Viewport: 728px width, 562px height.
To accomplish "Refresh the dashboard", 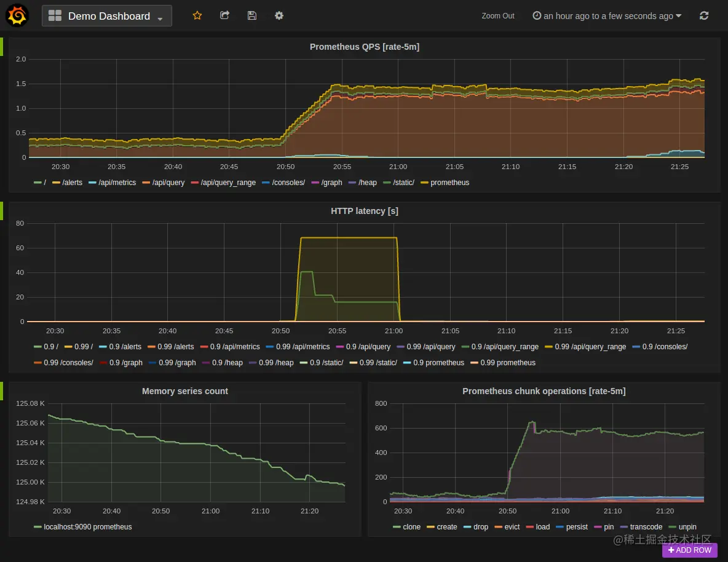I will pyautogui.click(x=704, y=16).
